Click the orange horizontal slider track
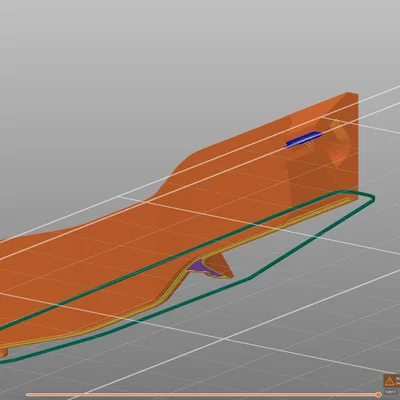 coord(201,395)
